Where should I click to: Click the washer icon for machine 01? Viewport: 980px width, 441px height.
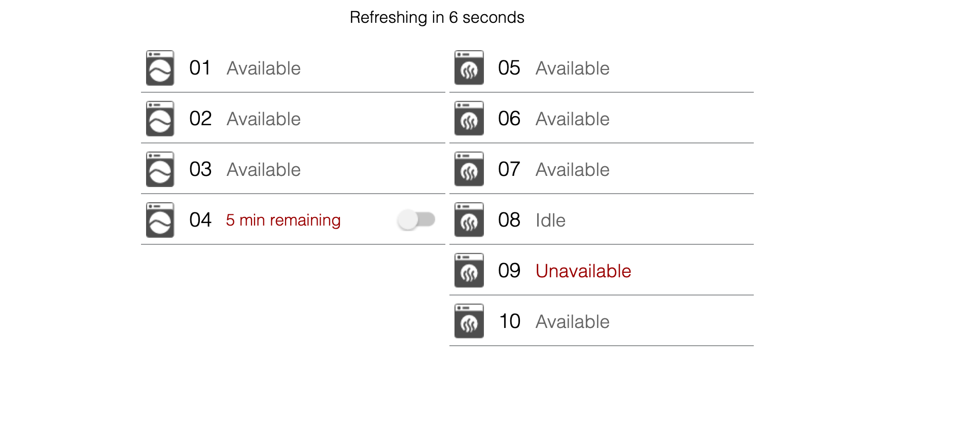[x=160, y=68]
